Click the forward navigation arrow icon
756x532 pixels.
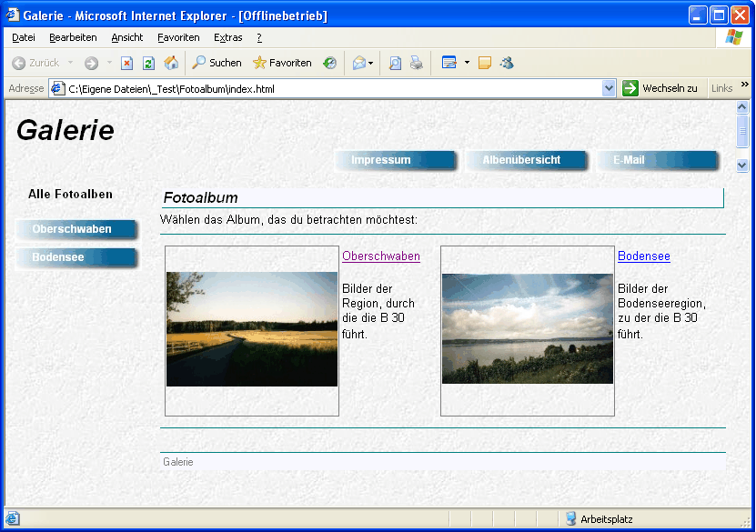tap(91, 63)
